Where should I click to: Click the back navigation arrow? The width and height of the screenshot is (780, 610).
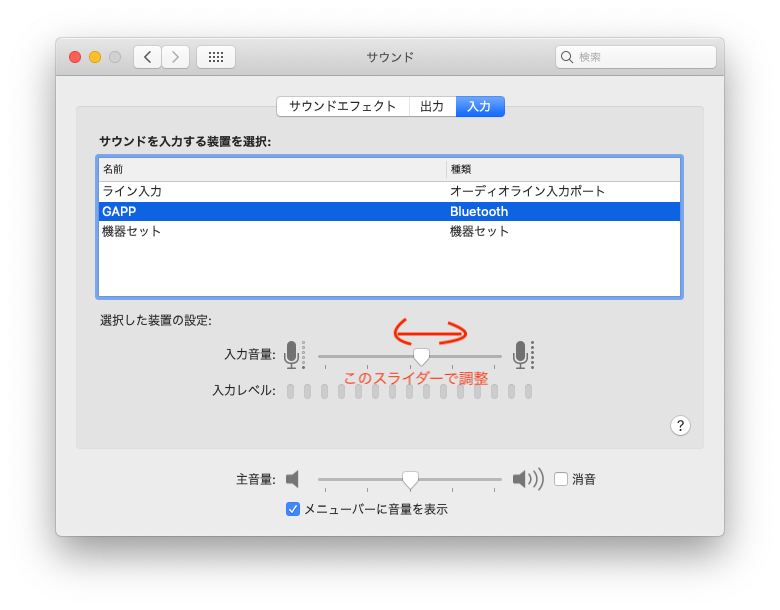click(147, 57)
